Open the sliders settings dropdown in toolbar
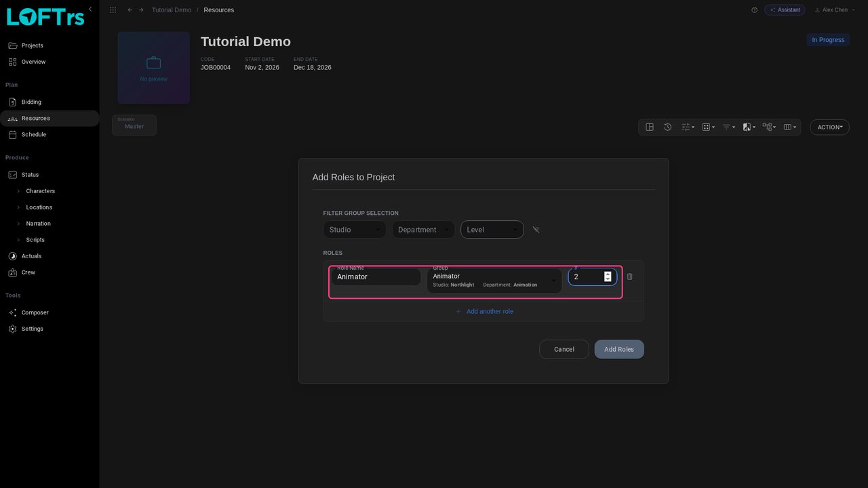Viewport: 868px width, 488px height. point(688,127)
